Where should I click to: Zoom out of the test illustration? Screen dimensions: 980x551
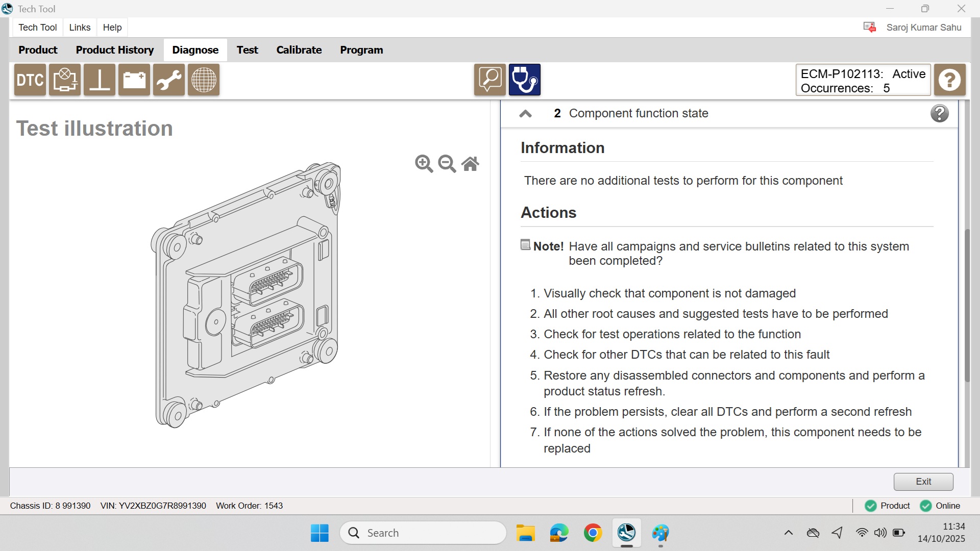coord(447,164)
